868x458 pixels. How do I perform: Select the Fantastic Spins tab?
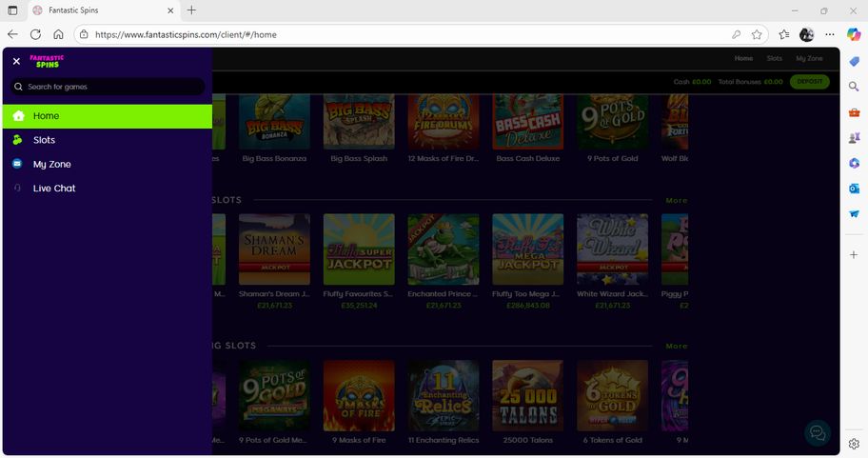(x=104, y=10)
